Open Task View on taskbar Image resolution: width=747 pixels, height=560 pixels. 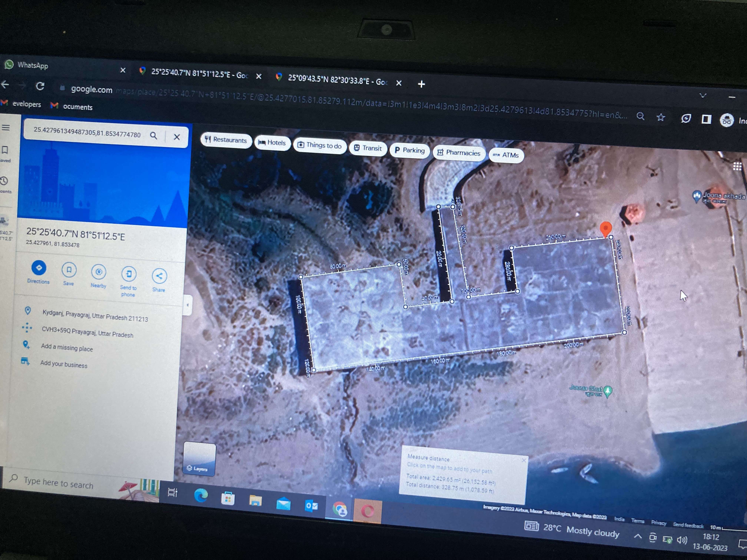point(172,492)
